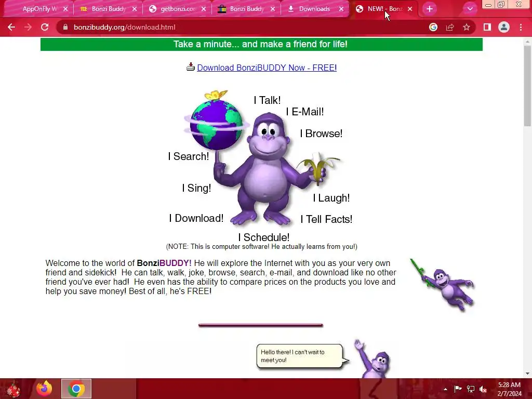This screenshot has width=532, height=399.
Task: Launch Firefox from the taskbar
Action: pos(45,389)
